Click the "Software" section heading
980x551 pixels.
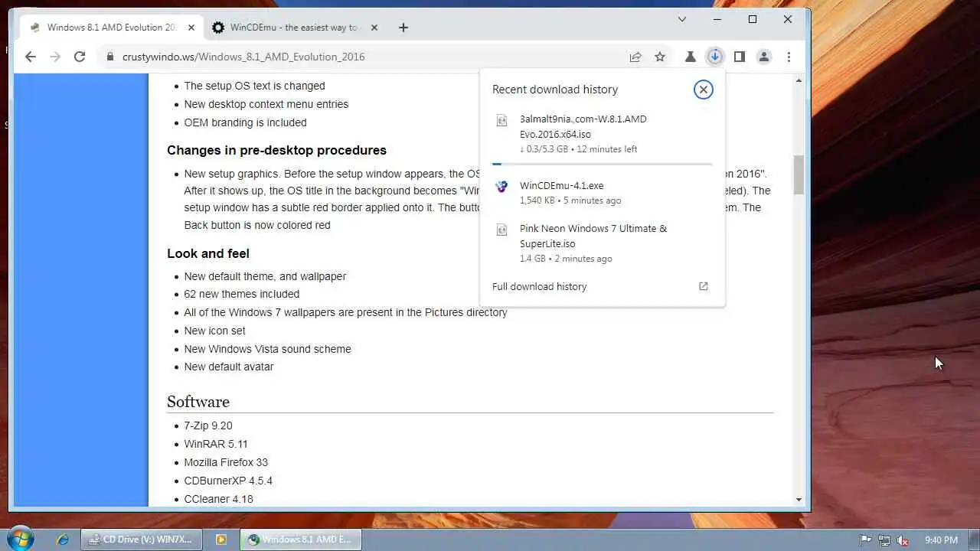198,402
